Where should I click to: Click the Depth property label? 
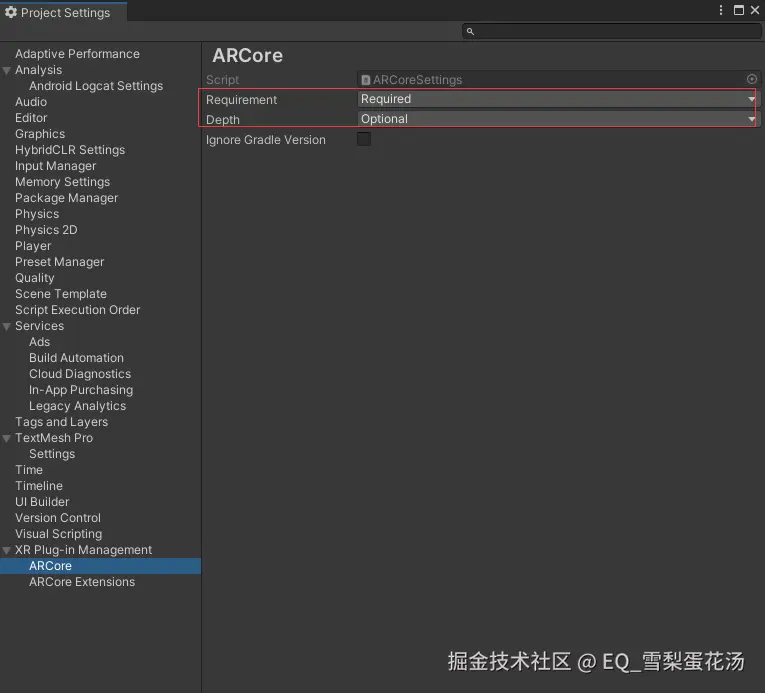(222, 120)
